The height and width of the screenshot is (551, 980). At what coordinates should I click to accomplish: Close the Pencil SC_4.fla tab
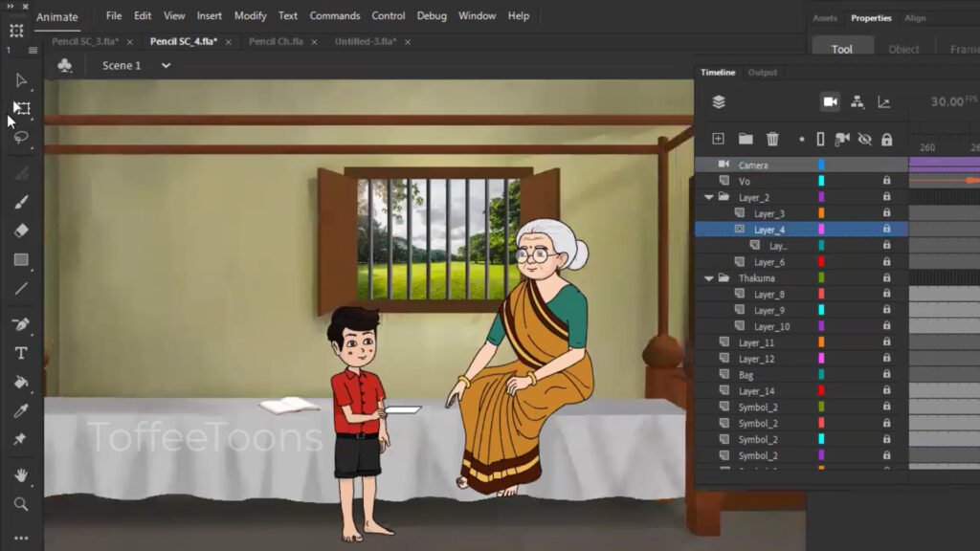(228, 42)
